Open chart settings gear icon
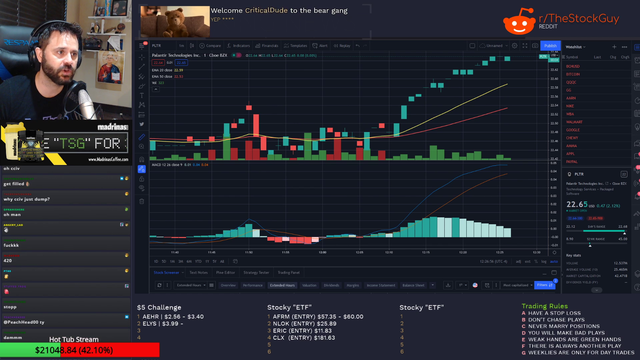This screenshot has height=360, width=640. (515, 46)
